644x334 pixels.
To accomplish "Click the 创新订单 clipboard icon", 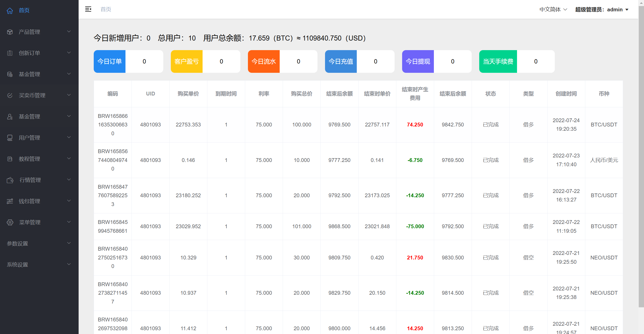I will [x=10, y=53].
